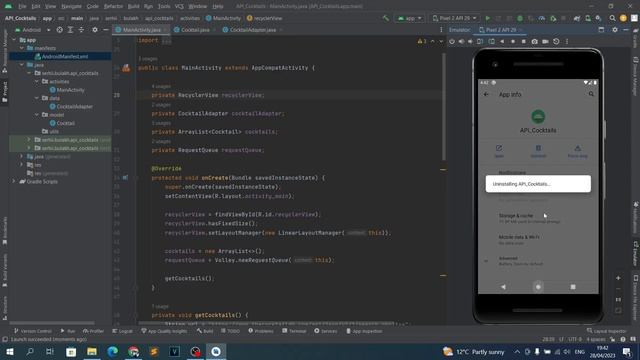Image resolution: width=640 pixels, height=360 pixels.
Task: Open the Android project view dropdown
Action: [x=32, y=30]
